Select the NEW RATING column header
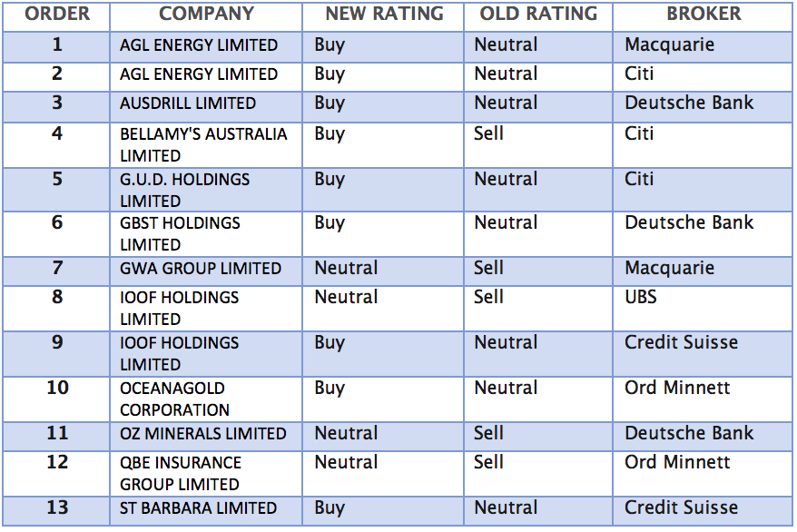The width and height of the screenshot is (797, 532). pos(384,15)
